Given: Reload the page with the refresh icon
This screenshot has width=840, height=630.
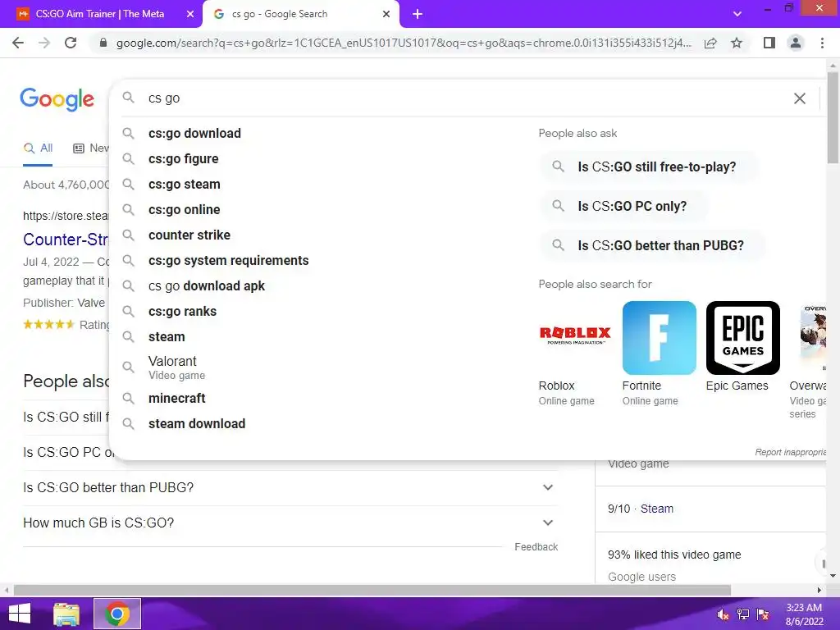Looking at the screenshot, I should [71, 43].
